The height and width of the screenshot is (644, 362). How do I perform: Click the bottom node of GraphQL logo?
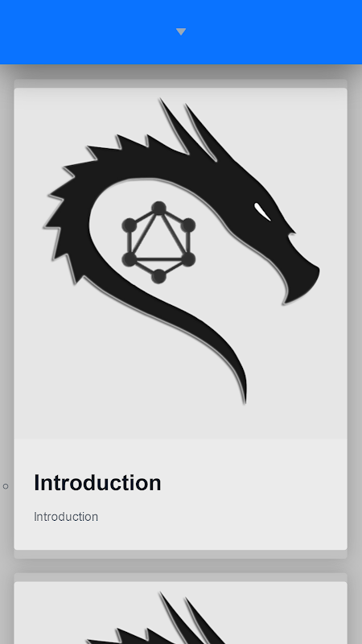point(158,276)
